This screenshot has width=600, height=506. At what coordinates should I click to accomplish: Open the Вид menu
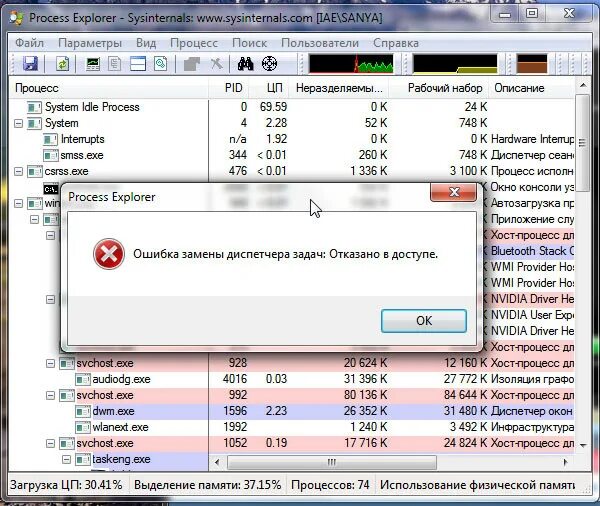pos(146,43)
